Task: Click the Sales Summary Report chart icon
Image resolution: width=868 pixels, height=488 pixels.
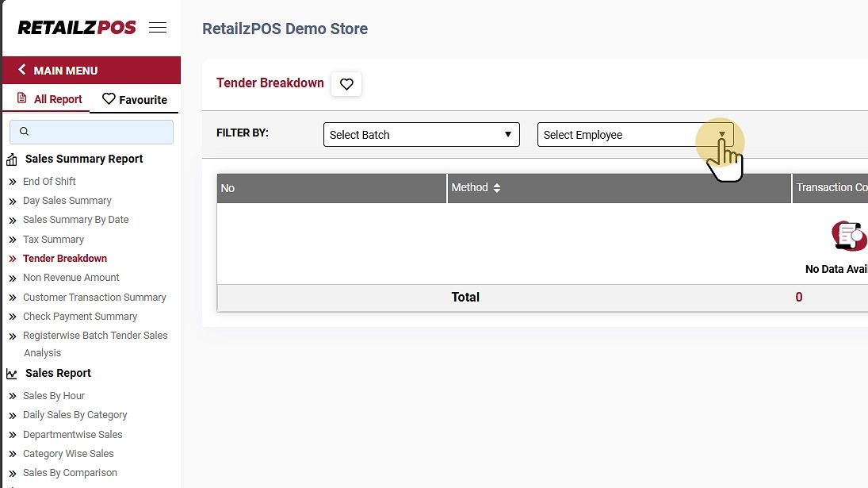Action: (x=12, y=159)
